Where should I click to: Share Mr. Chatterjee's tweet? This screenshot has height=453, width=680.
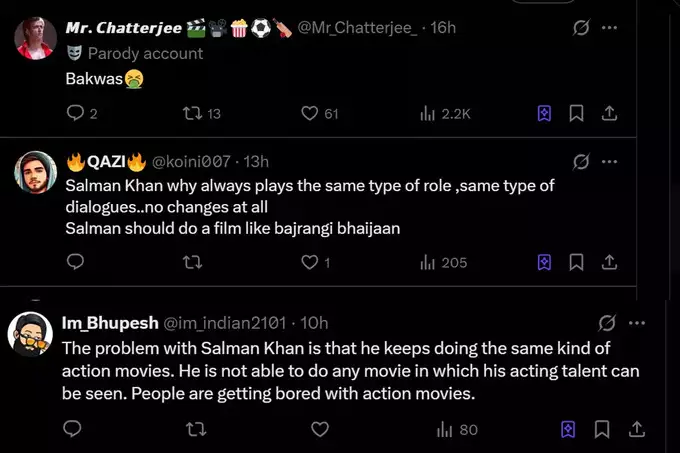[609, 113]
